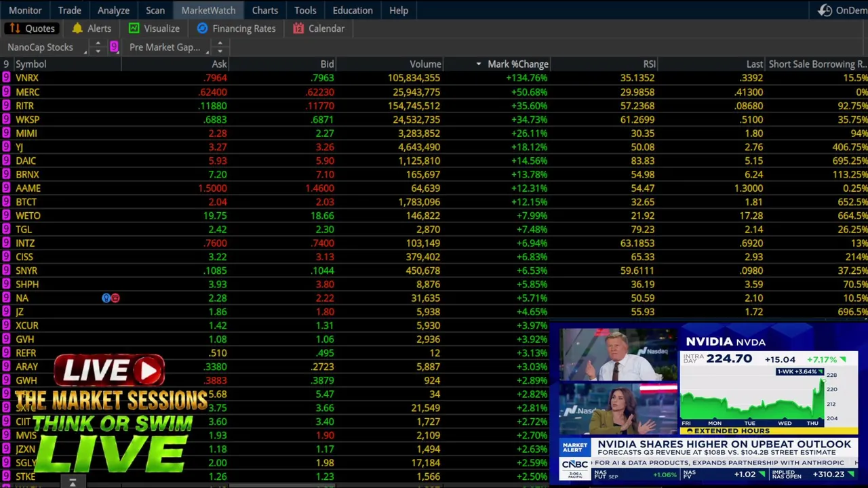Select the MERC symbol
The image size is (868, 488).
[28, 91]
